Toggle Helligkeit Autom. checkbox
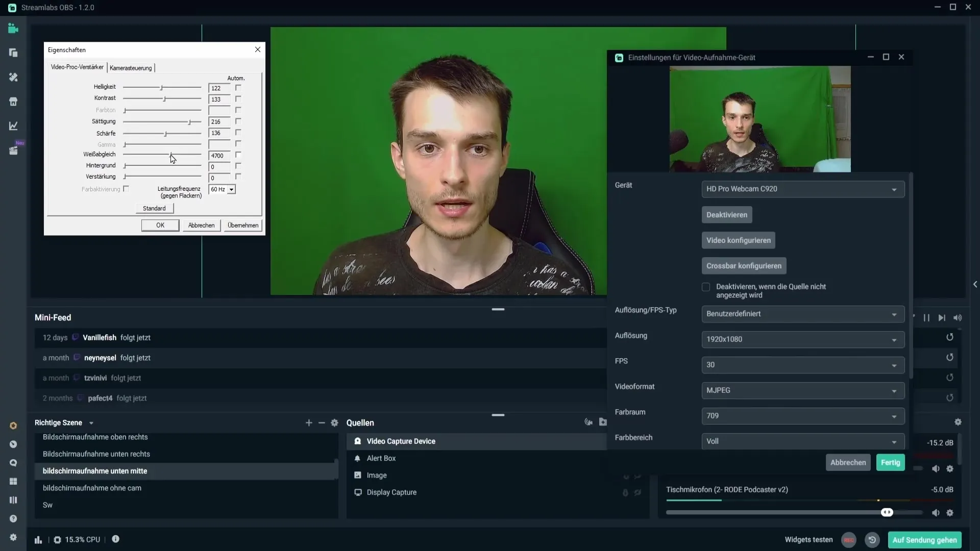The width and height of the screenshot is (980, 551). click(238, 88)
